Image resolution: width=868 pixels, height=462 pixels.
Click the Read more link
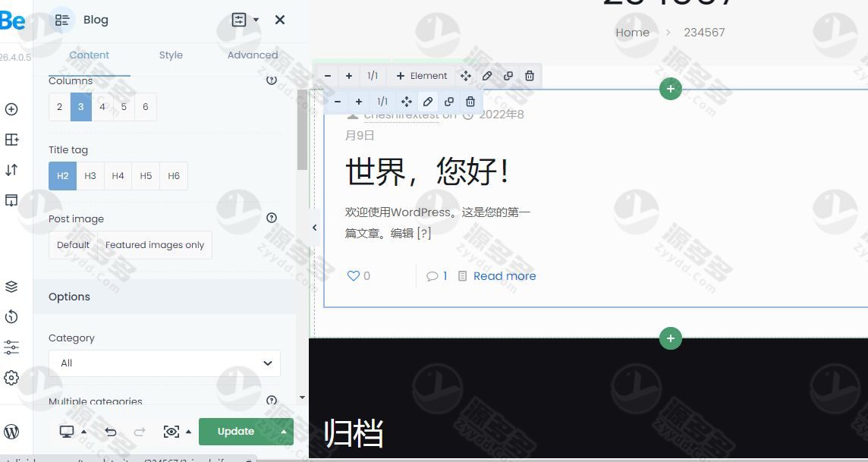coord(505,276)
